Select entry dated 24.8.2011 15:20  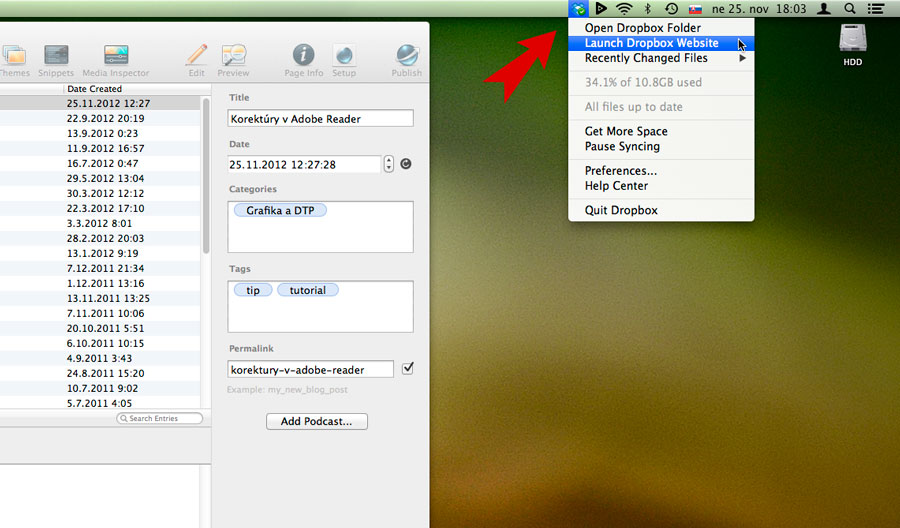[x=100, y=374]
